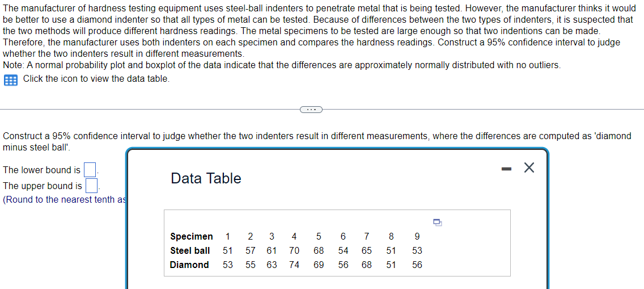Select the 'Diamond' row label

pos(189,265)
